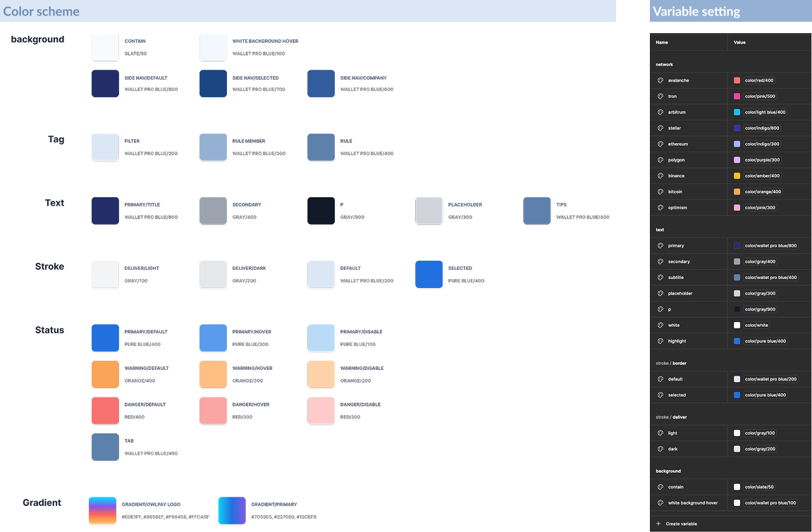Select the stroke / deliver group heading
This screenshot has height=532, width=812.
671,417
